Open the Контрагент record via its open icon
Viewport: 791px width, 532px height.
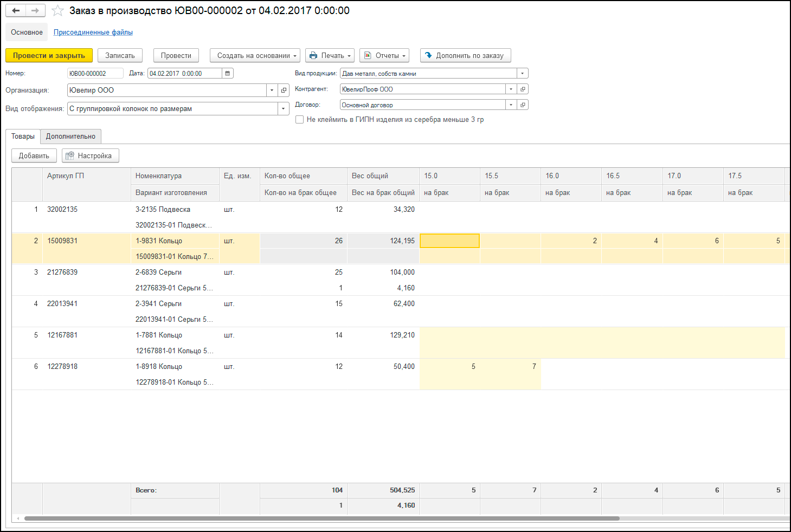click(523, 89)
